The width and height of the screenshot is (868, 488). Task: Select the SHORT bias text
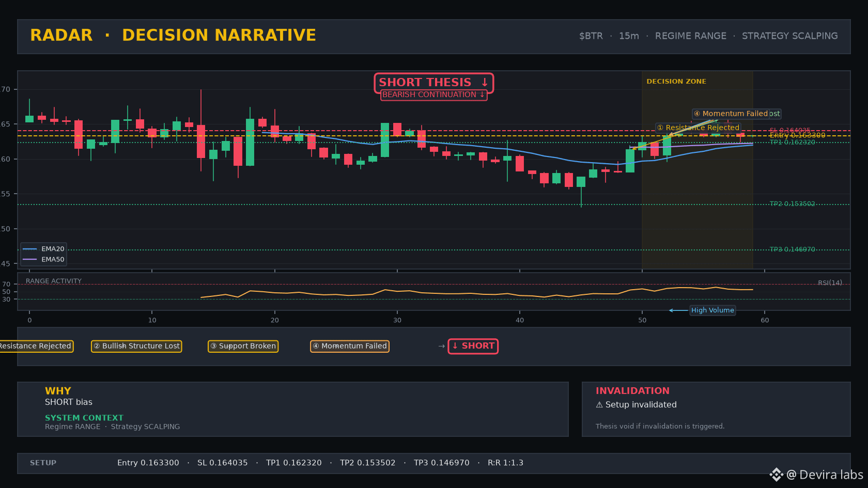(69, 402)
